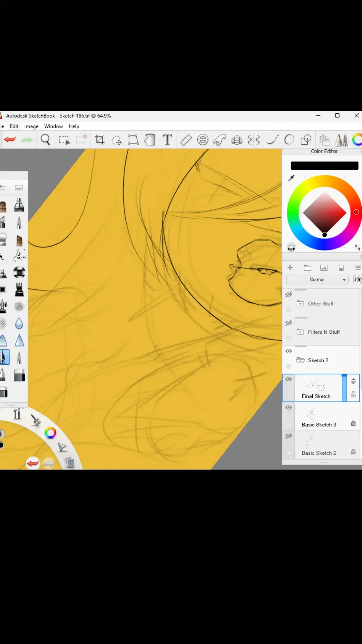The image size is (362, 644).
Task: Open the Normal blend mode dropdown
Action: pos(317,279)
